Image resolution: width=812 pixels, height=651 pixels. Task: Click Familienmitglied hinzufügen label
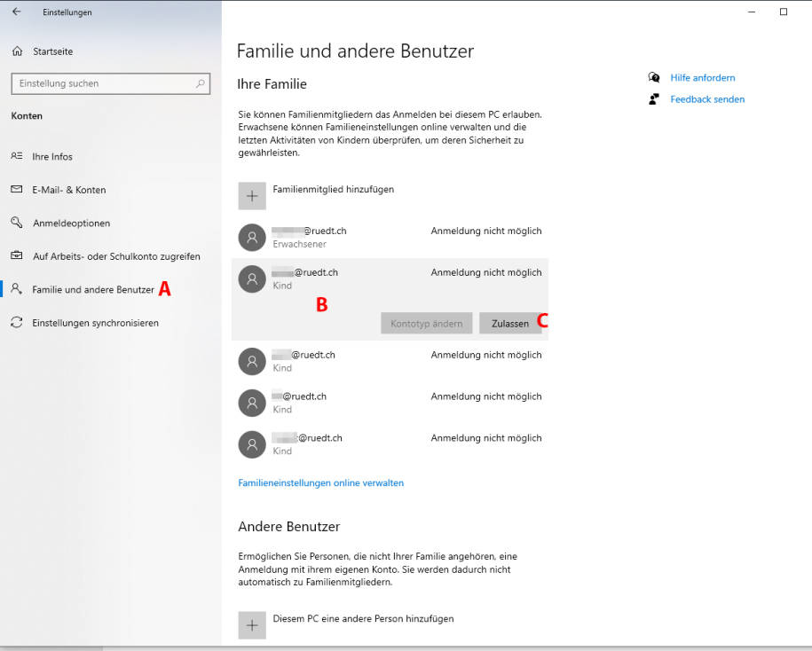click(x=334, y=190)
